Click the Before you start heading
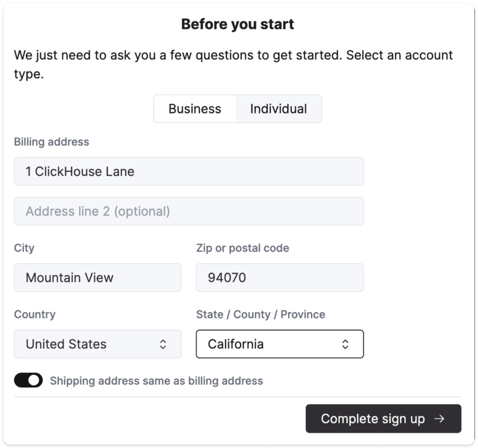The image size is (478, 448). click(x=238, y=23)
